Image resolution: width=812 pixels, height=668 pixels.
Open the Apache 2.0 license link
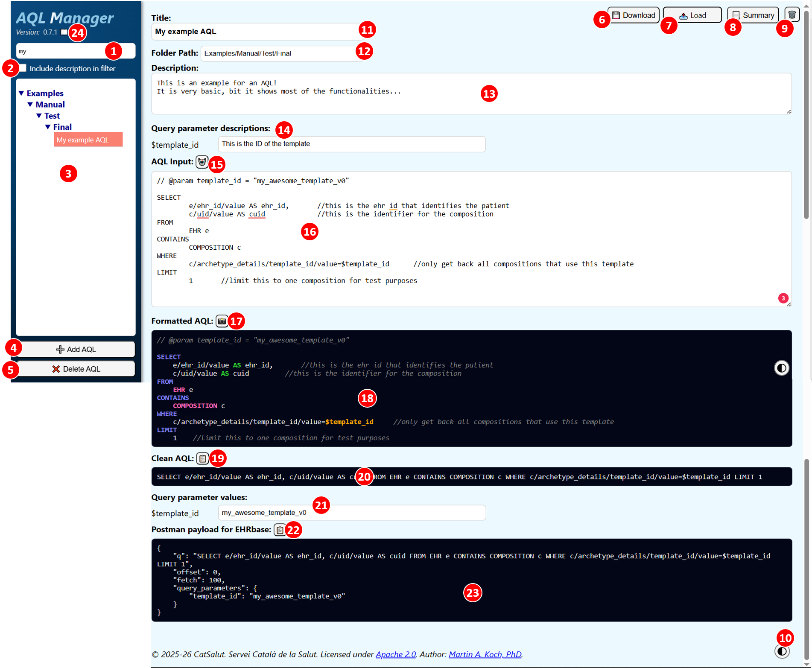click(395, 654)
